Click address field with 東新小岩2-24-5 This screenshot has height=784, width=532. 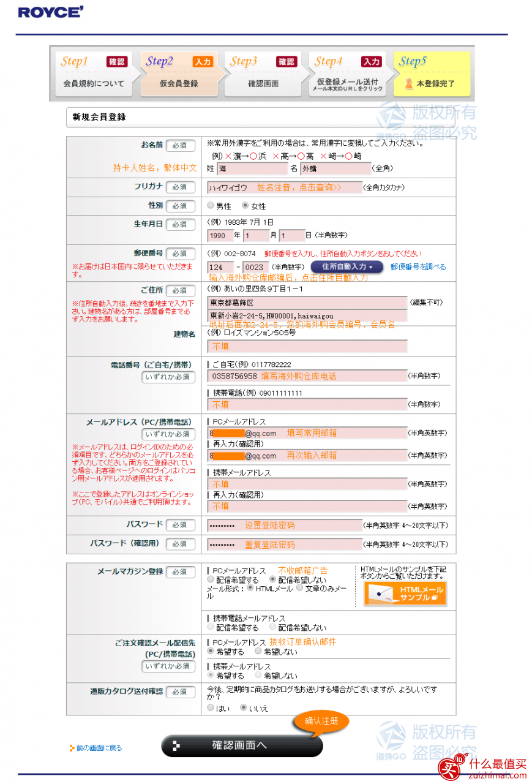[x=307, y=317]
